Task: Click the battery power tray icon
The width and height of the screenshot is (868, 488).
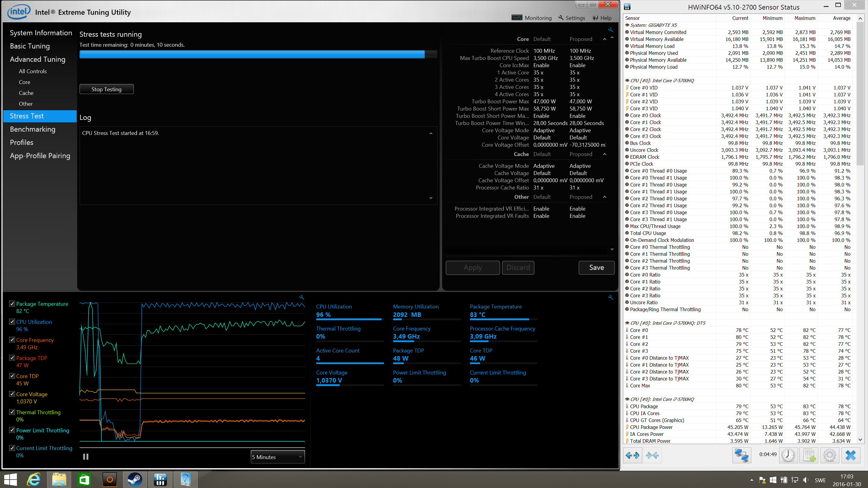Action: pyautogui.click(x=784, y=480)
